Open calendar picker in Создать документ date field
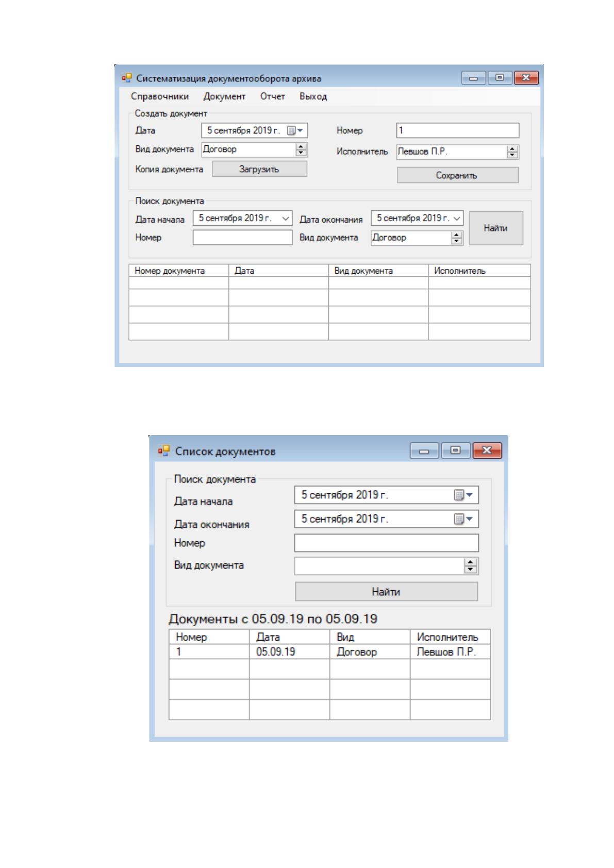Image resolution: width=614 pixels, height=868 pixels. pos(295,131)
